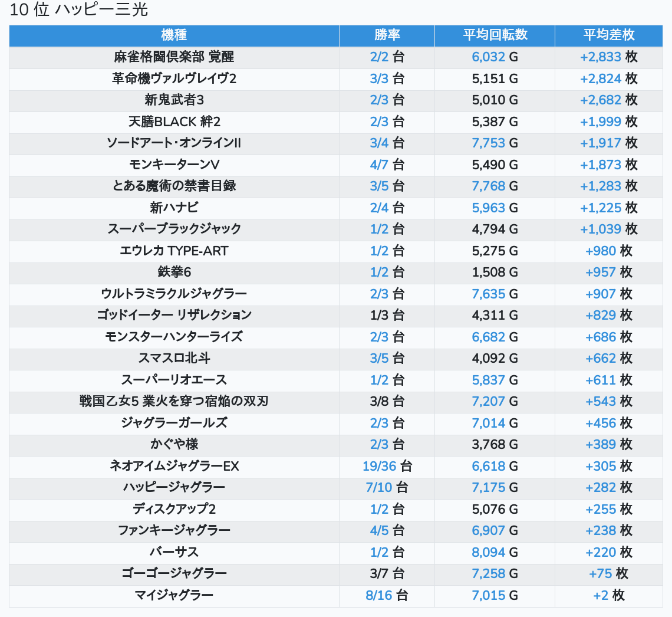Click the +2 枚 difference value
The image size is (672, 617).
[608, 596]
